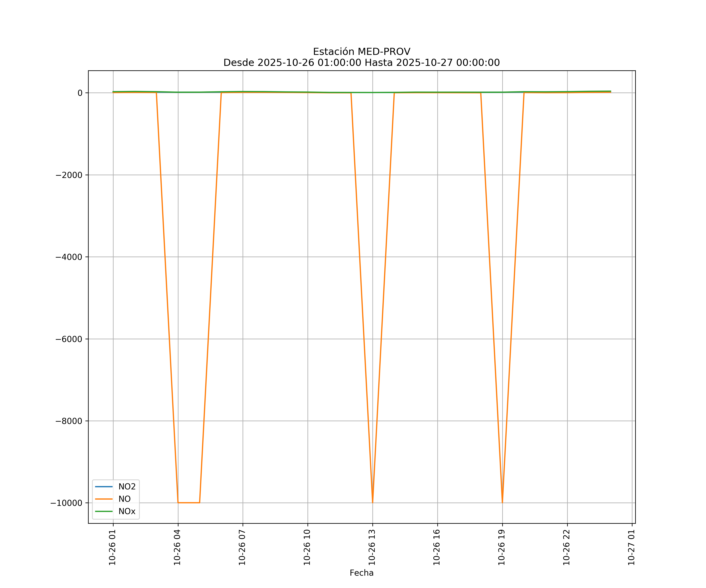Screen dimensions: 706x588
Task: Click the 10-26 04 x-axis tick label
Action: [x=177, y=547]
